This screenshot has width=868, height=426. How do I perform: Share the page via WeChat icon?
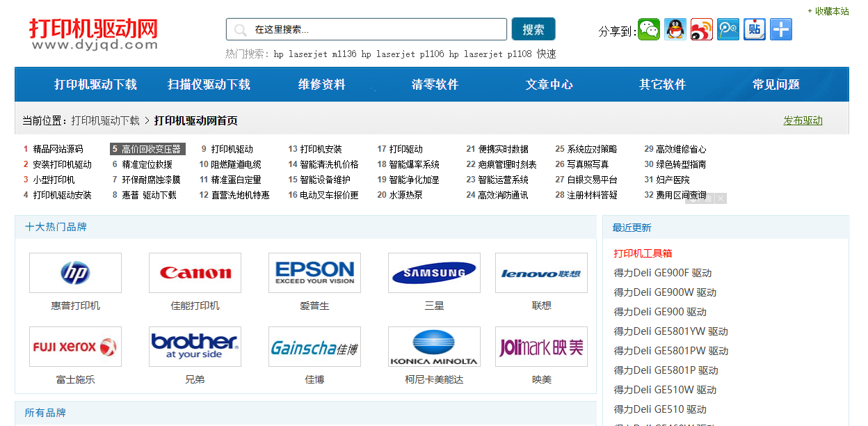point(649,29)
